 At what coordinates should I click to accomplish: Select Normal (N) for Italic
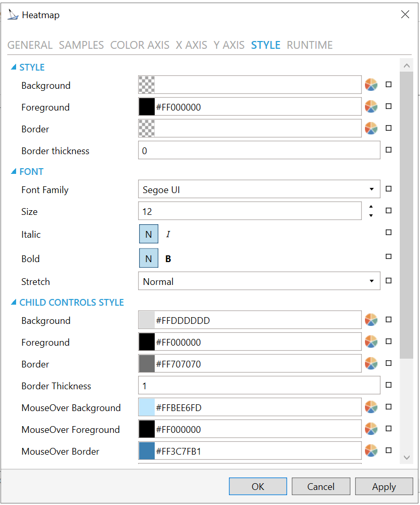pyautogui.click(x=148, y=234)
